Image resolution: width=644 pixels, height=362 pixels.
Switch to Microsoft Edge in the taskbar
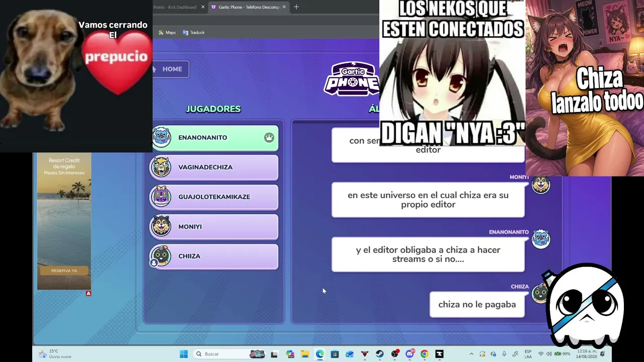click(320, 354)
